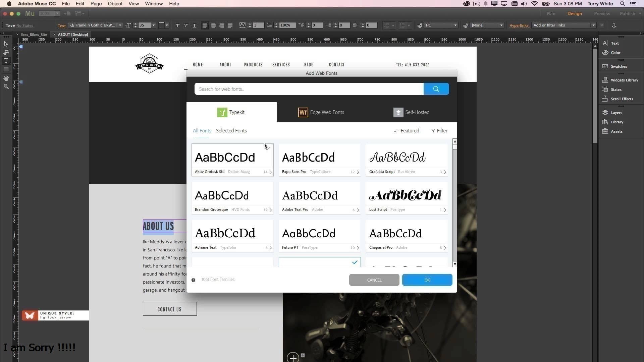This screenshot has width=644, height=362.
Task: Click the search magnifier button for web fonts
Action: (x=436, y=89)
